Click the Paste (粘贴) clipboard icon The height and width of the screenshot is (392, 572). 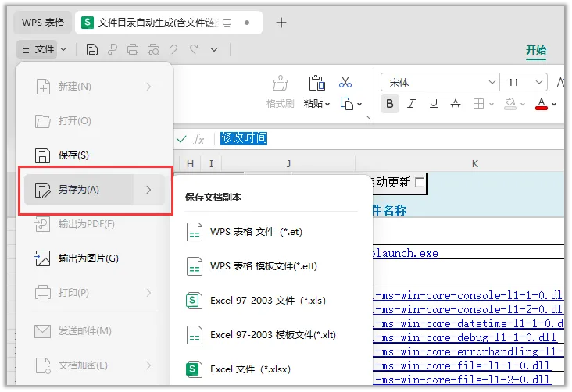pos(316,83)
